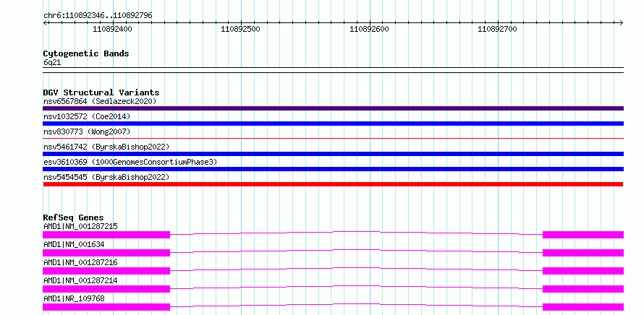Click the intron line of AMD1|NR_109768
This screenshot has height=315, width=644.
point(357,304)
